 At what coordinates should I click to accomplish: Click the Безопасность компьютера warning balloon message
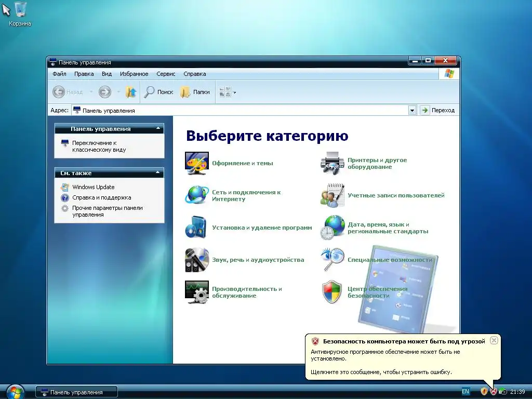(403, 356)
